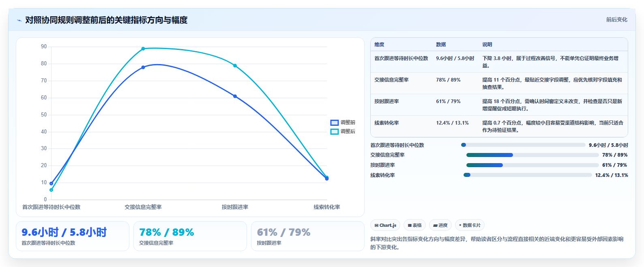Click table value 12.4% / 13.1%
Screen dimensions: 644x267
pos(452,123)
